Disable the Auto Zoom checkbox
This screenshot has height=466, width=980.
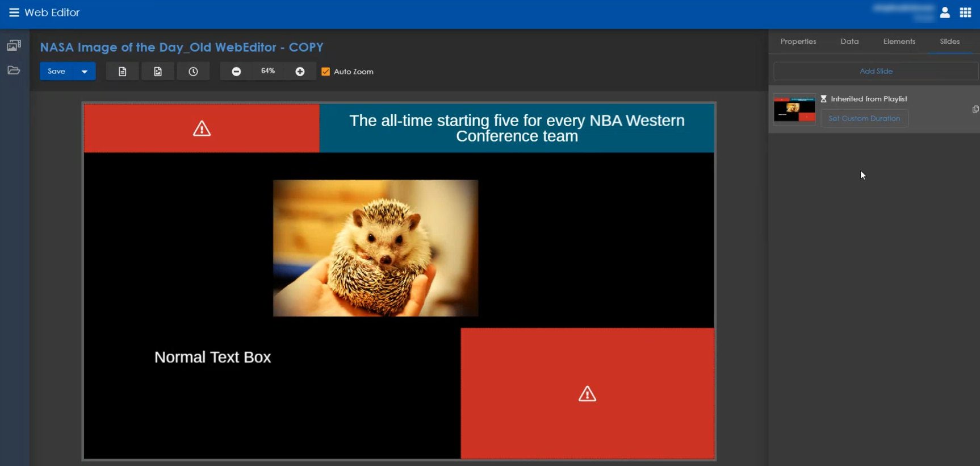[326, 72]
